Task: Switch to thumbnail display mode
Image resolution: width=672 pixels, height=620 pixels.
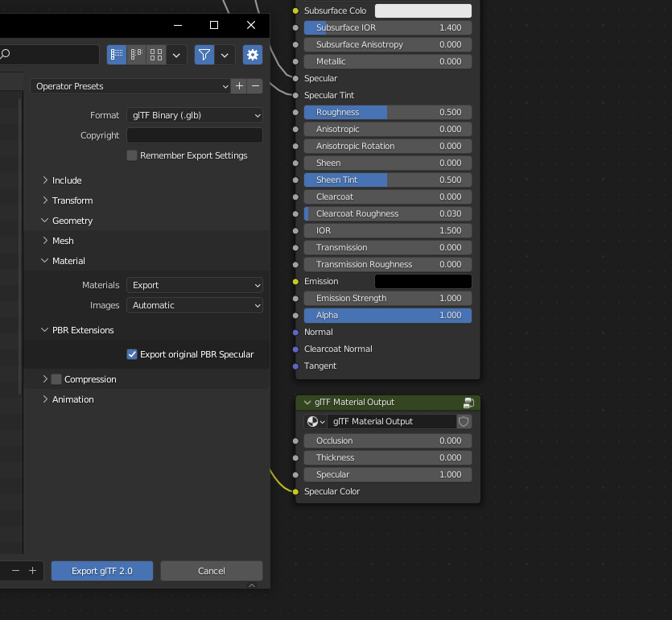Action: tap(155, 55)
